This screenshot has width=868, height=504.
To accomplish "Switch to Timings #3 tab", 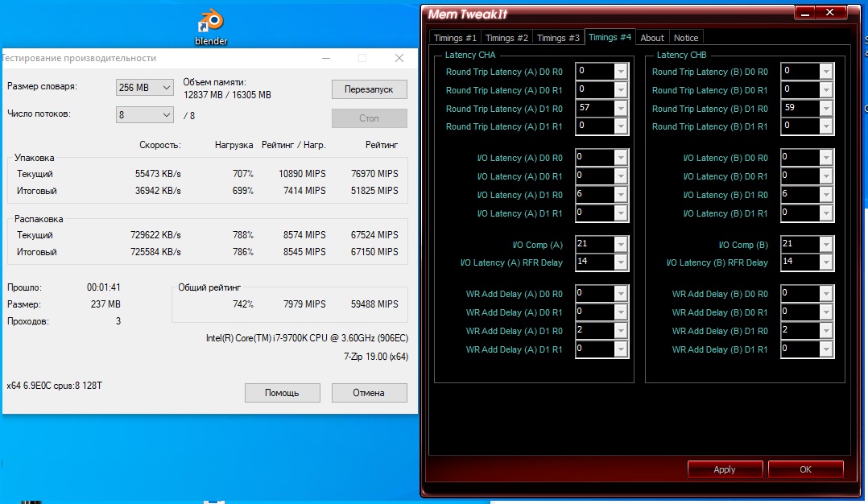I will (558, 38).
